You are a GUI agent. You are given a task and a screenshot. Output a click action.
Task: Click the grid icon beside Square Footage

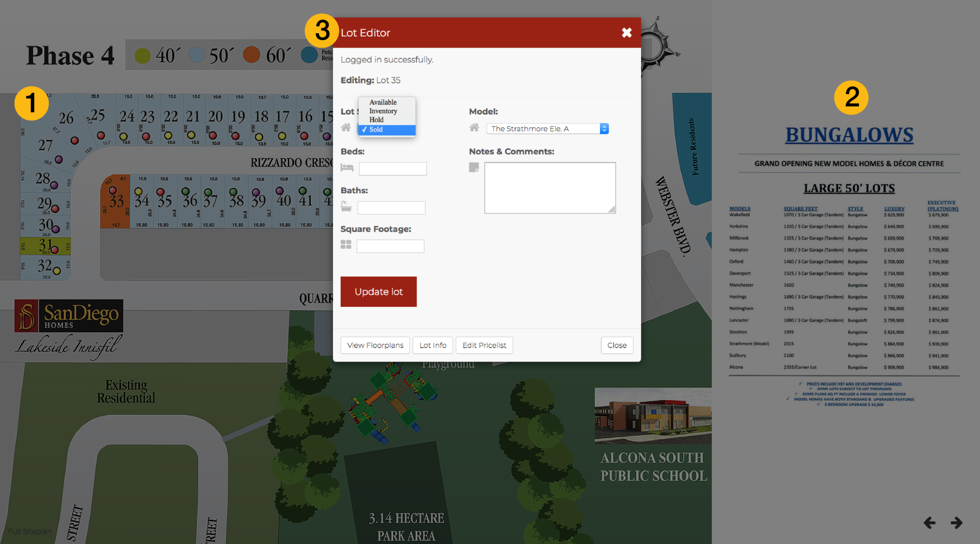coord(346,244)
